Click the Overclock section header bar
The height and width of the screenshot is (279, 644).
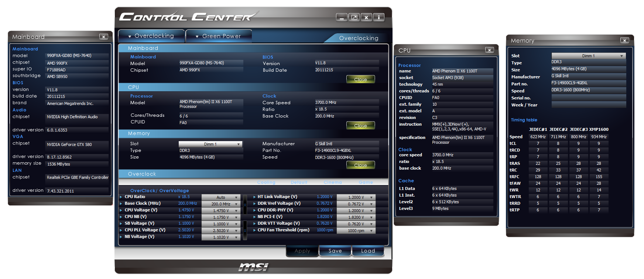pyautogui.click(x=253, y=174)
